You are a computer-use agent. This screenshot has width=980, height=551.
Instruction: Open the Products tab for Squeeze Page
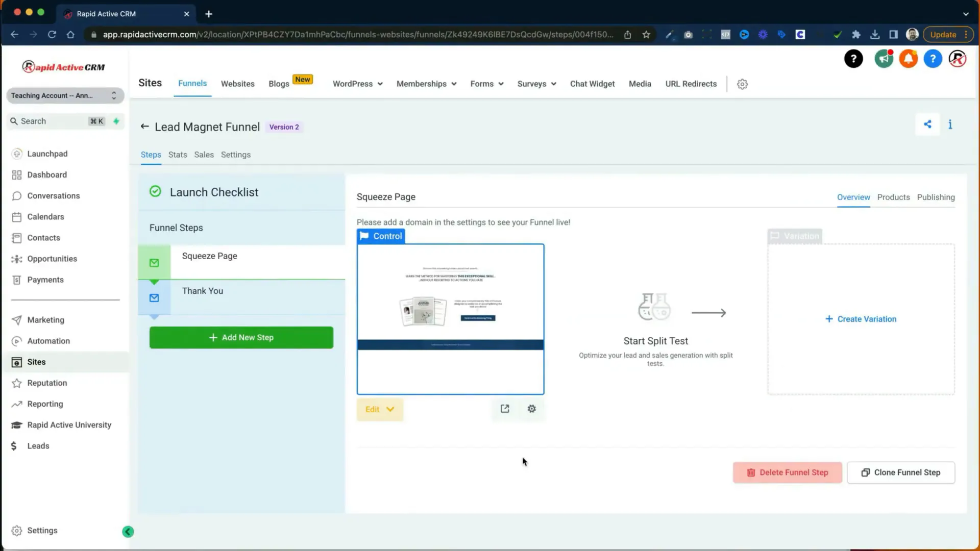click(893, 197)
